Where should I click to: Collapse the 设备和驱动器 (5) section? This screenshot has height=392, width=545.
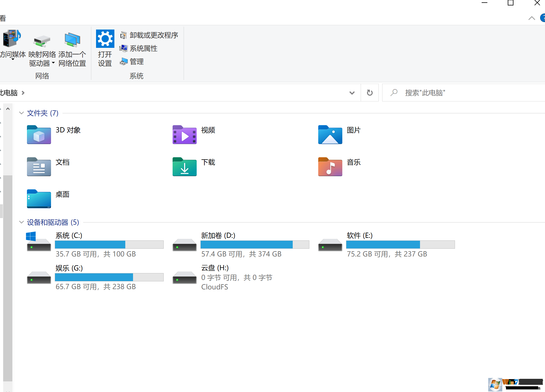tap(21, 222)
